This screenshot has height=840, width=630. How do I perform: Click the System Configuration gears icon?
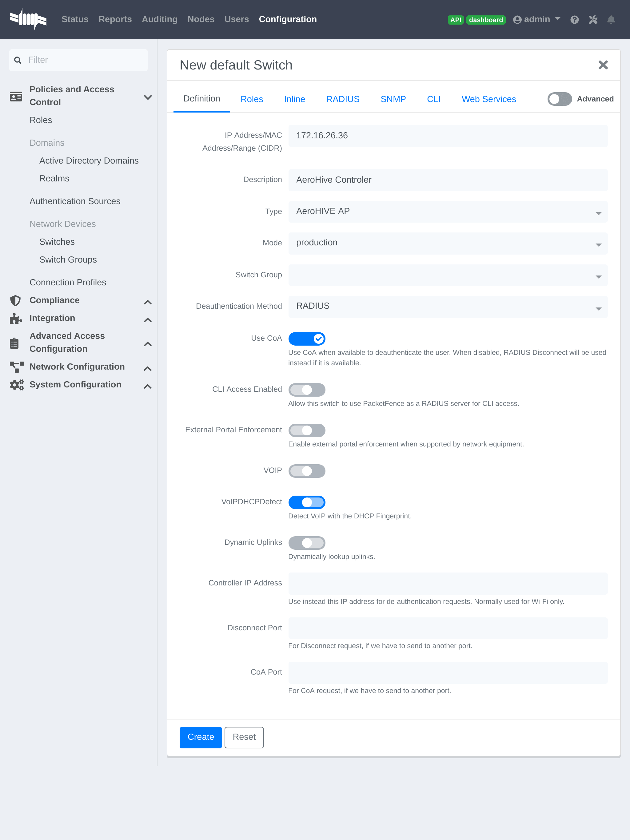(x=17, y=385)
